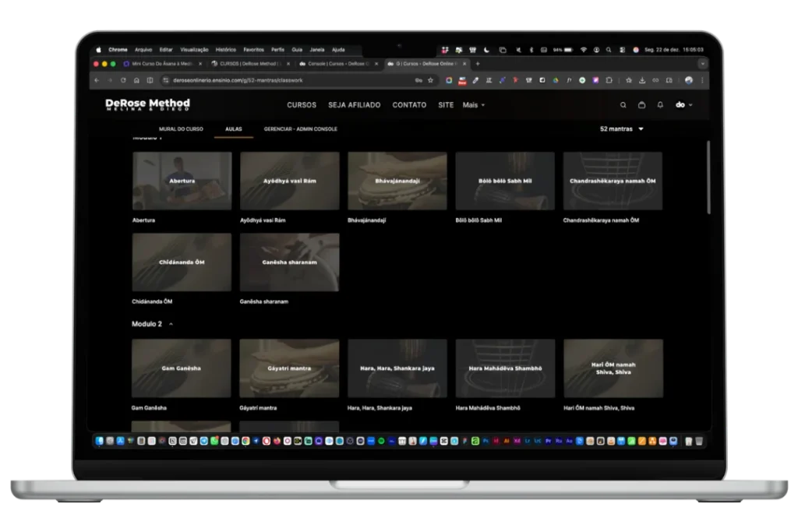798x532 pixels.
Task: Open the Bhávajánandají lesson thumbnail
Action: [x=397, y=181]
